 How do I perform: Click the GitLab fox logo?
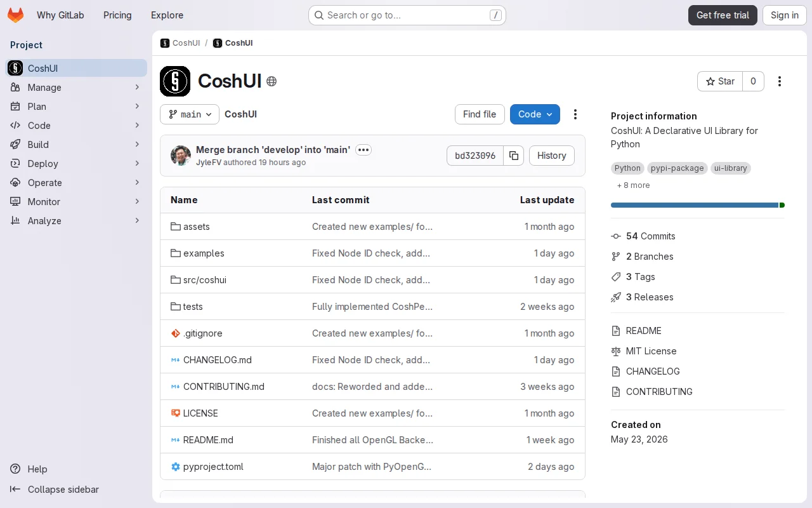15,15
